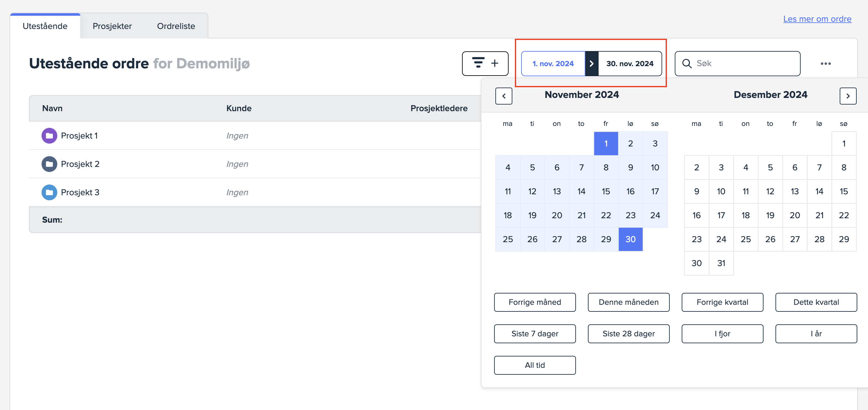This screenshot has width=868, height=410.
Task: Choose the All tid range
Action: click(x=534, y=365)
